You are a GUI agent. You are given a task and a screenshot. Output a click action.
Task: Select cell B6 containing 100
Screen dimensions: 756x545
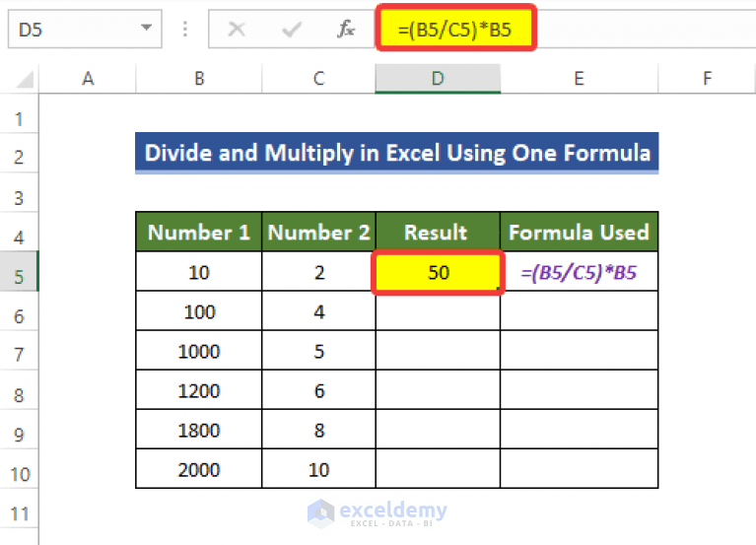point(199,311)
